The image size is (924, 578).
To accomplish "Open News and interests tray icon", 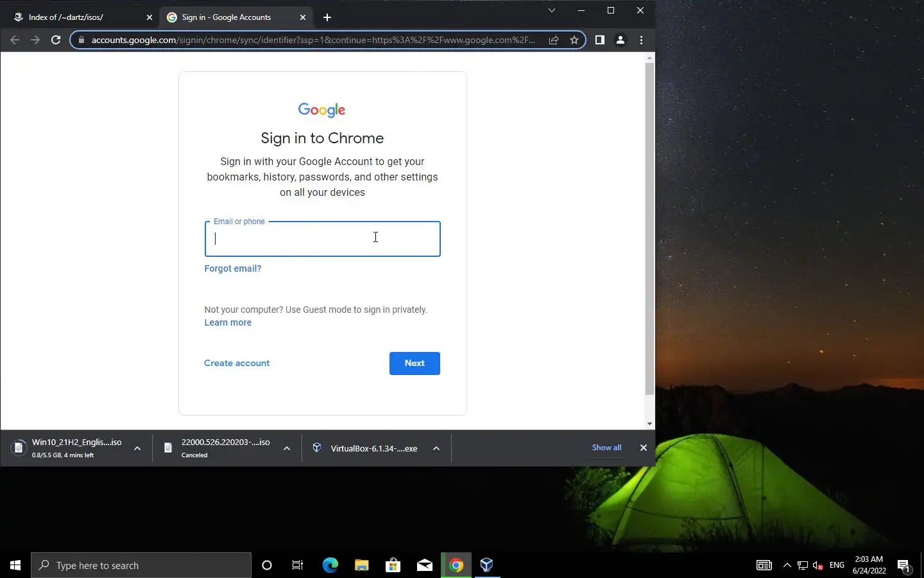I will point(764,565).
